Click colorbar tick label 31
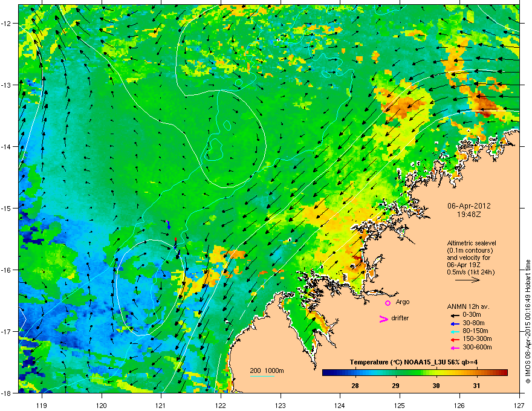The image size is (532, 411). [x=476, y=386]
